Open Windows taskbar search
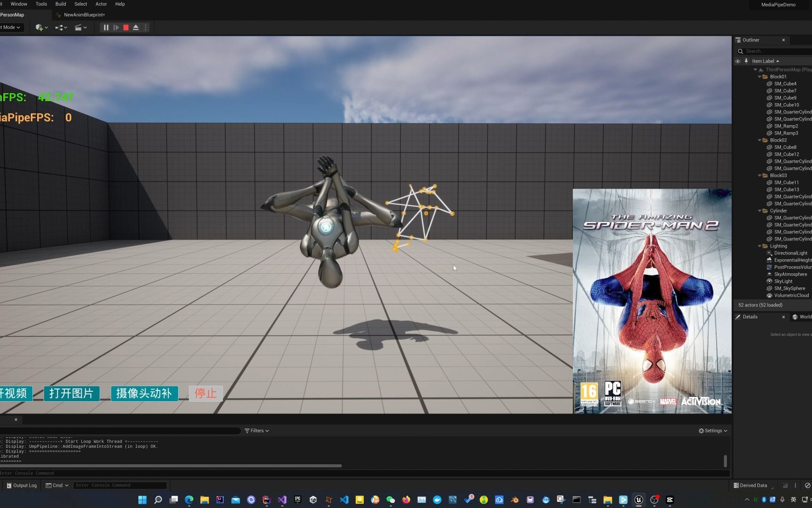The height and width of the screenshot is (508, 812). click(x=158, y=500)
